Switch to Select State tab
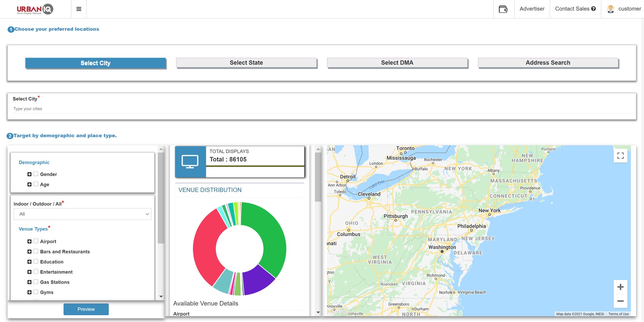 [x=246, y=63]
